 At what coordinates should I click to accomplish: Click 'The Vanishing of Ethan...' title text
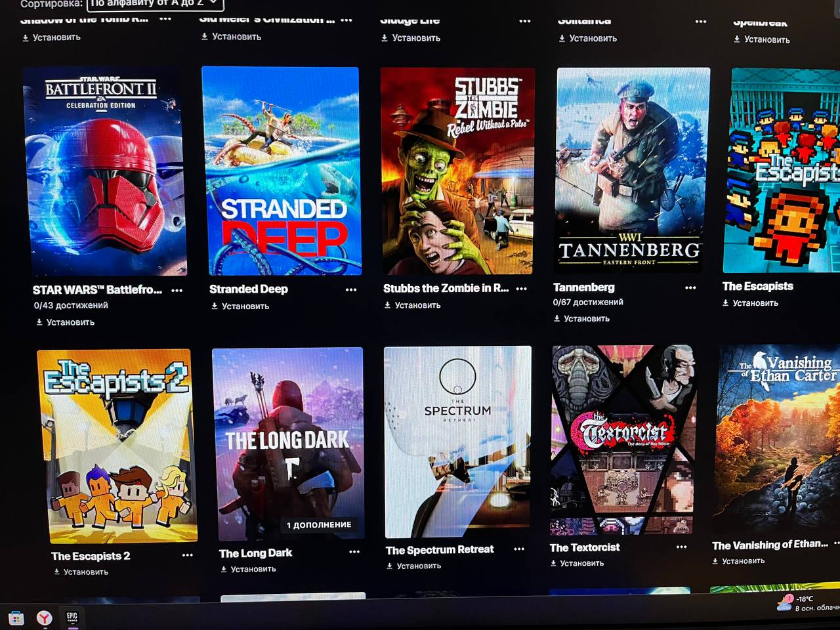coord(770,545)
